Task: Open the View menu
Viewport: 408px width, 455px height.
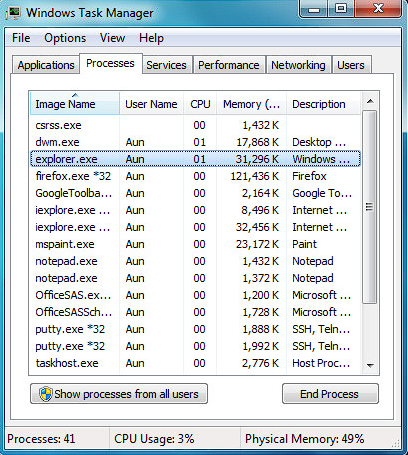Action: tap(112, 38)
